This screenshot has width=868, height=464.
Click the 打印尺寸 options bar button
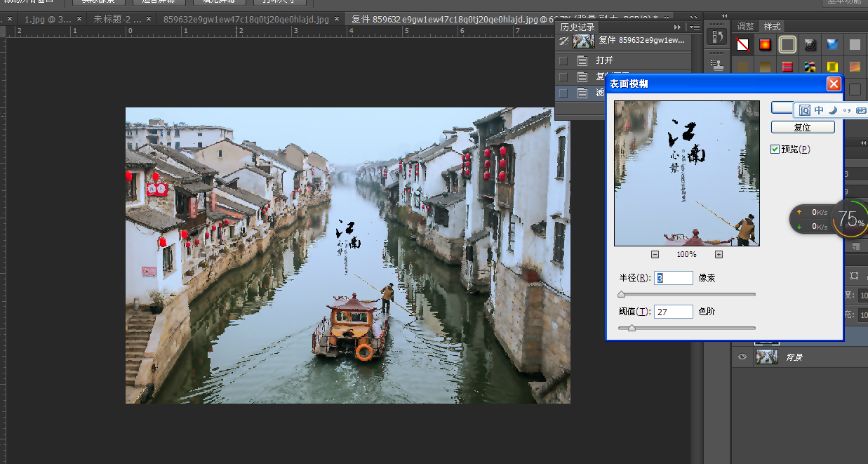[281, 2]
